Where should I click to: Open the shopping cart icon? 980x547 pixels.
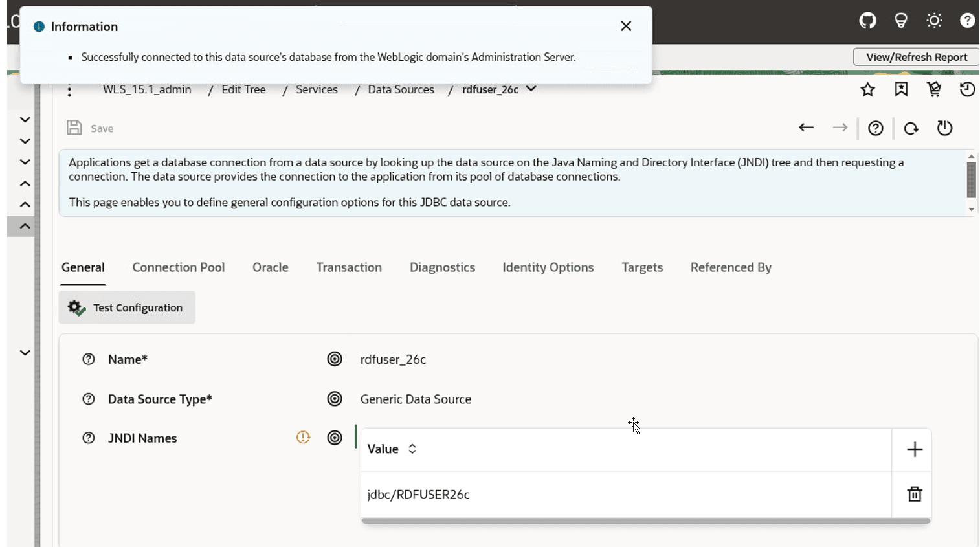click(x=934, y=89)
